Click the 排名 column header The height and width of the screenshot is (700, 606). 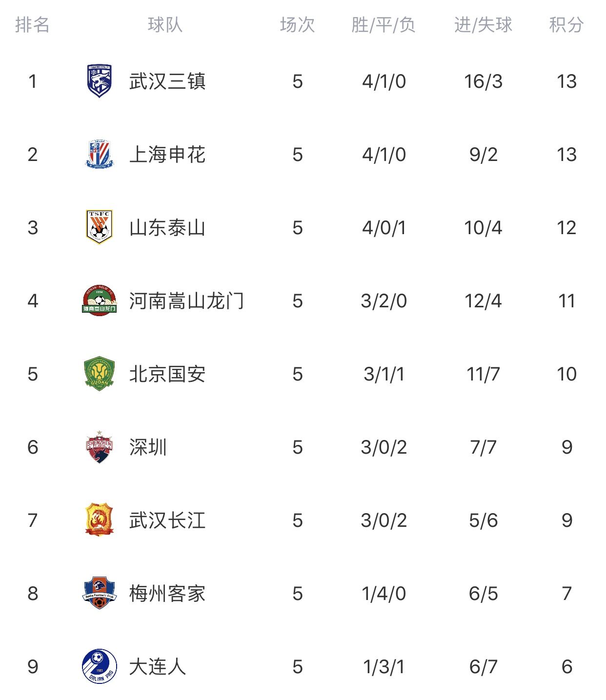point(32,24)
